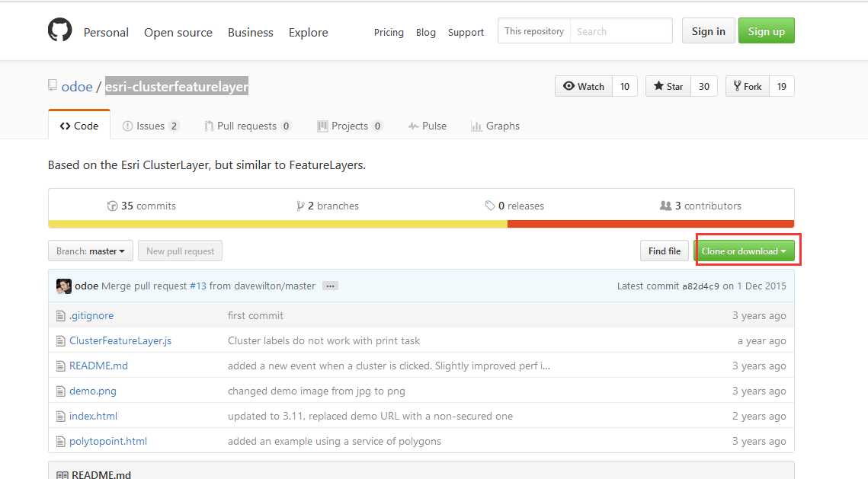Open the Branch: master dropdown

(90, 251)
